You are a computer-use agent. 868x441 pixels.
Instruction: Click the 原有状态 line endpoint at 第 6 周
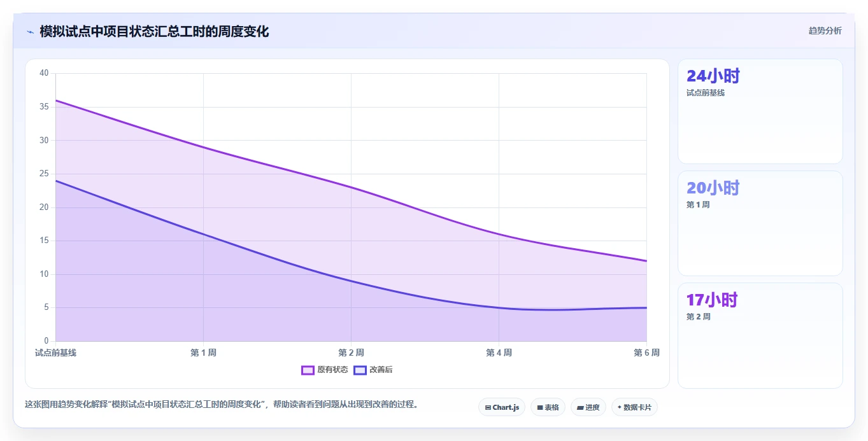646,261
